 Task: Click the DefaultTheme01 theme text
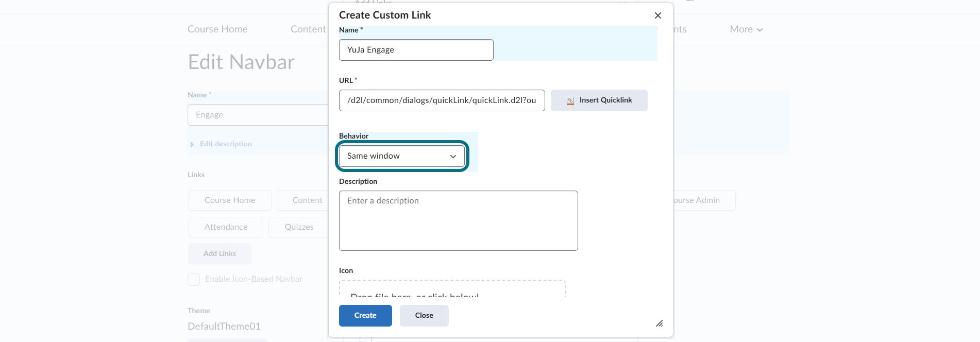coord(224,327)
